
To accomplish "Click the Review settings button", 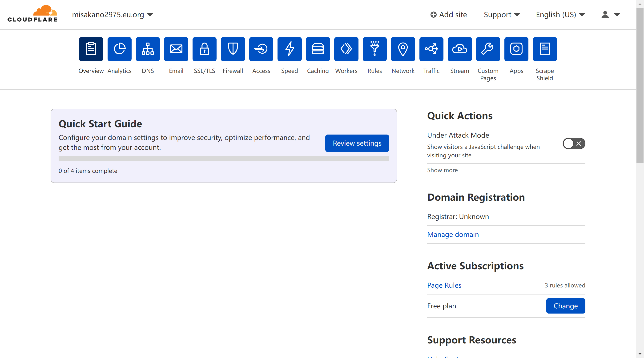I will [357, 143].
